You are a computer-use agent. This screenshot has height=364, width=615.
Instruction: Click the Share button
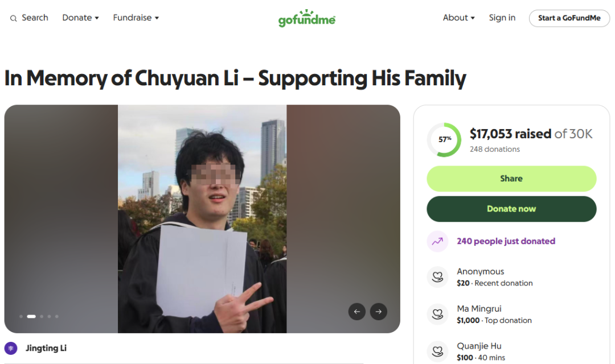[x=511, y=179]
